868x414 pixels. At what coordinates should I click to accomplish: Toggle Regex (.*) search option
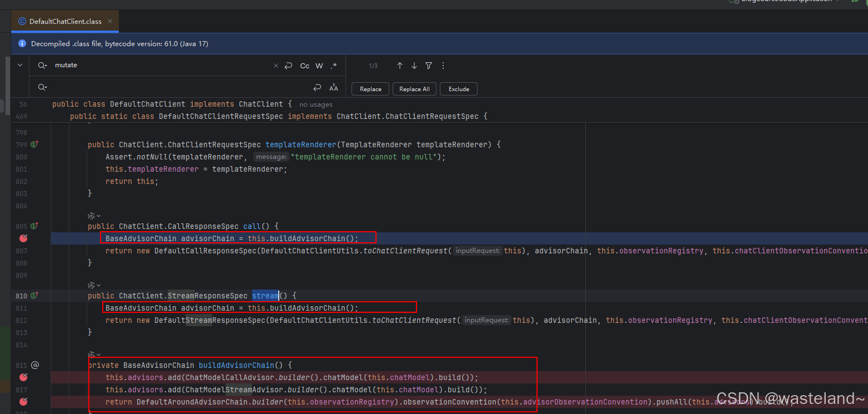pos(333,66)
